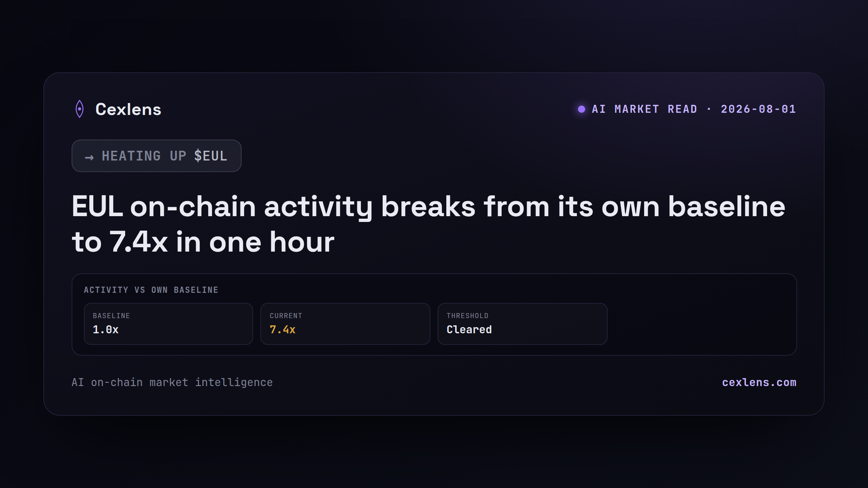Click the orange 7.4x current value
The height and width of the screenshot is (488, 868).
(282, 330)
